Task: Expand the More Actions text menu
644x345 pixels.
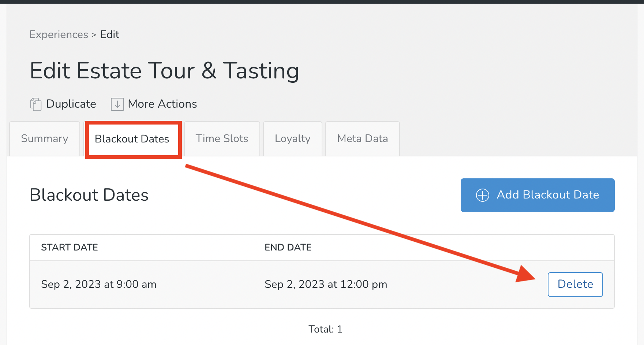Action: click(x=162, y=104)
